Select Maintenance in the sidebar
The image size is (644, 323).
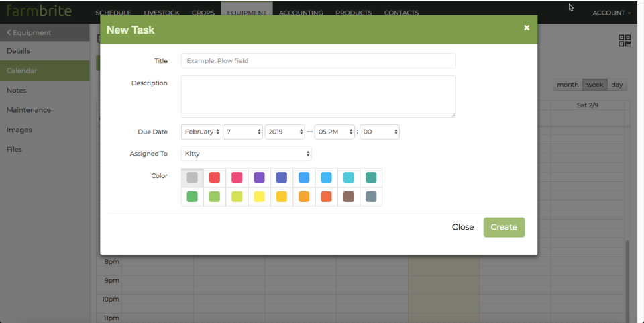[29, 110]
